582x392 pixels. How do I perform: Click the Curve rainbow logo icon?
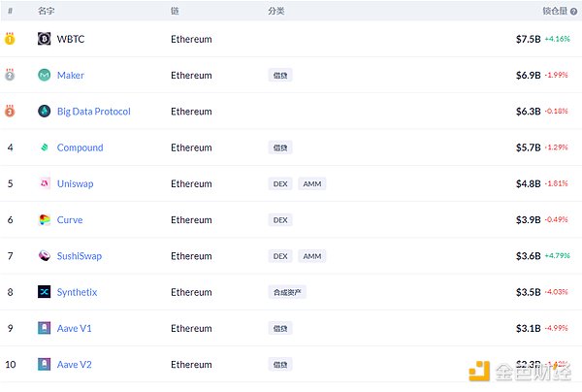[x=44, y=220]
